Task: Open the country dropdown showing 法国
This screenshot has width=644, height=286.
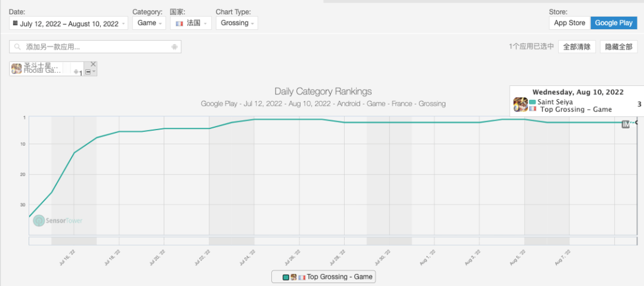Action: 191,23
